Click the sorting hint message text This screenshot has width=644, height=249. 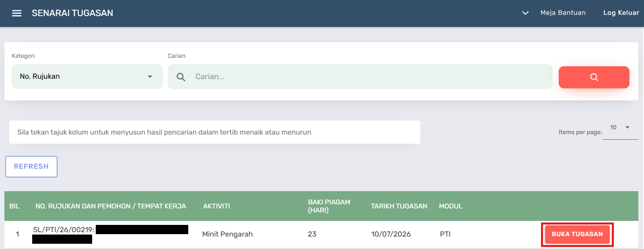click(164, 132)
